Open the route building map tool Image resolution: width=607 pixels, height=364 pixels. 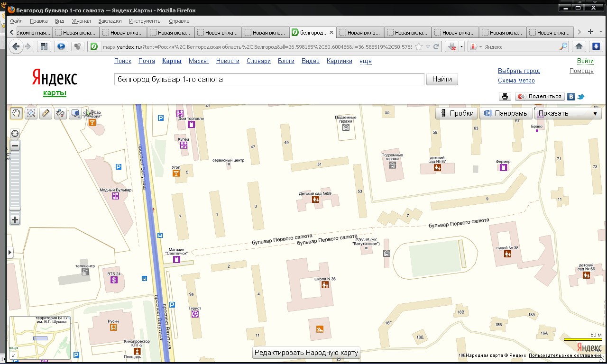tap(60, 113)
